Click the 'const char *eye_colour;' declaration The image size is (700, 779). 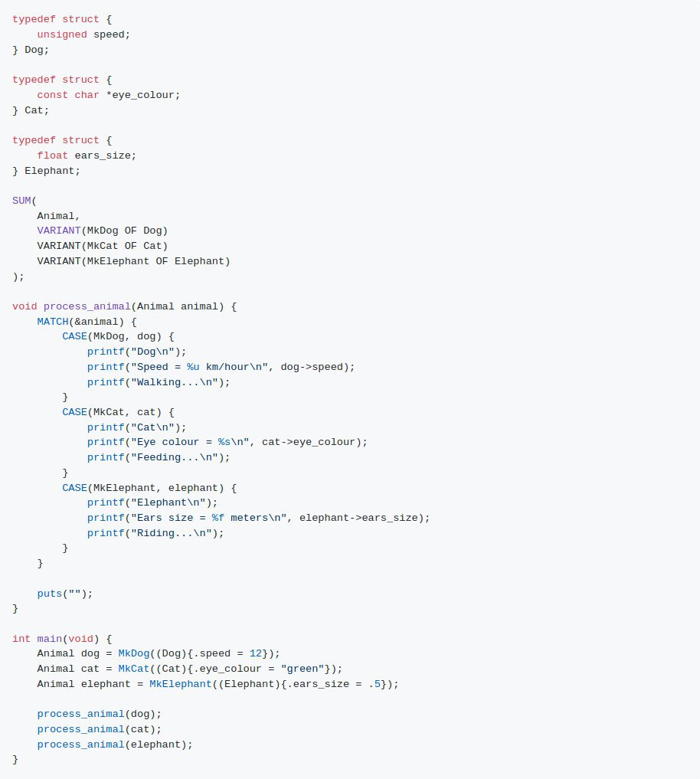pyautogui.click(x=108, y=95)
